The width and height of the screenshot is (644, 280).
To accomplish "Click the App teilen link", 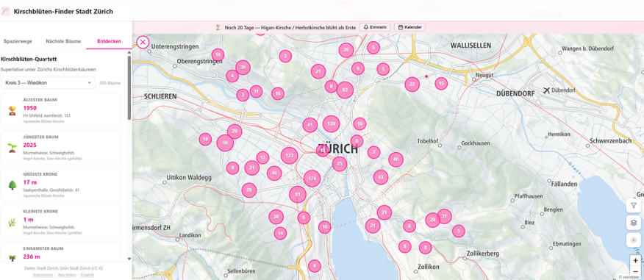I will click(67, 275).
